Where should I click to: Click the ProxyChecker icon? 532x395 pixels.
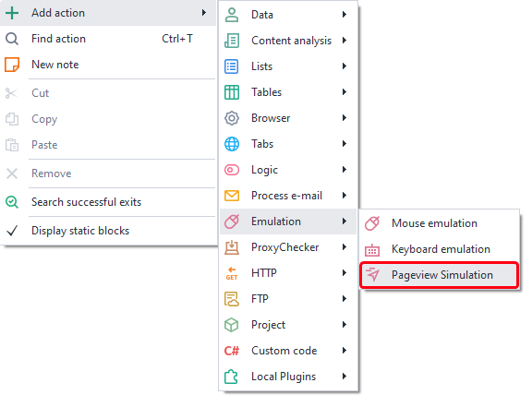coord(232,247)
